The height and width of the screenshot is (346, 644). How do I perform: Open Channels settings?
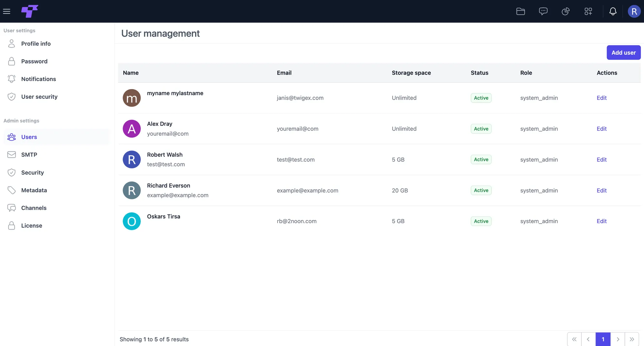(x=57, y=208)
